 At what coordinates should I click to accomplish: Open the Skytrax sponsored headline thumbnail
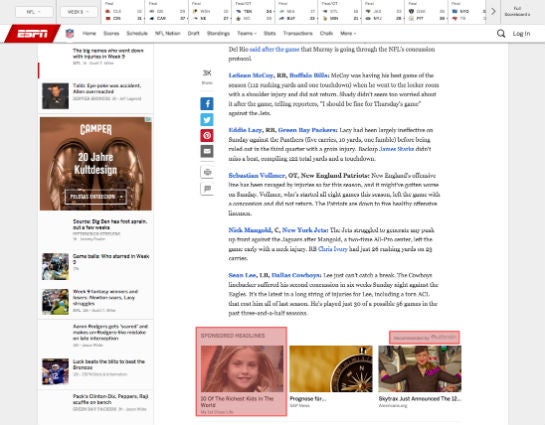click(420, 369)
